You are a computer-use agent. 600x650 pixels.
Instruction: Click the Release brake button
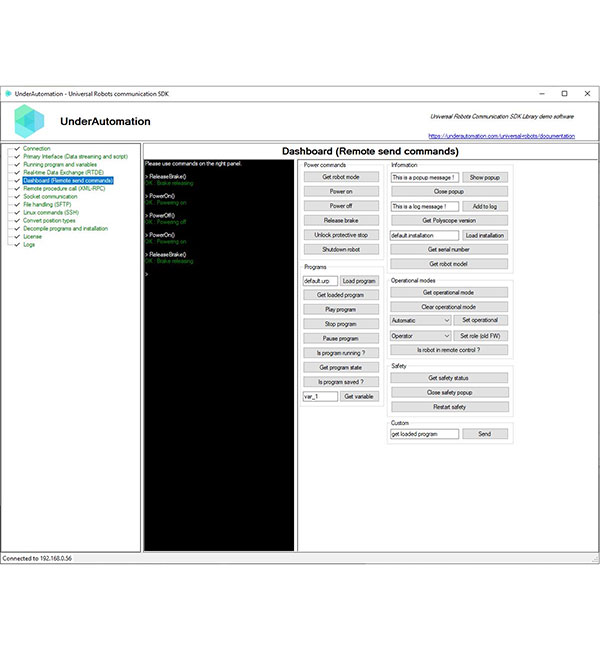(341, 221)
